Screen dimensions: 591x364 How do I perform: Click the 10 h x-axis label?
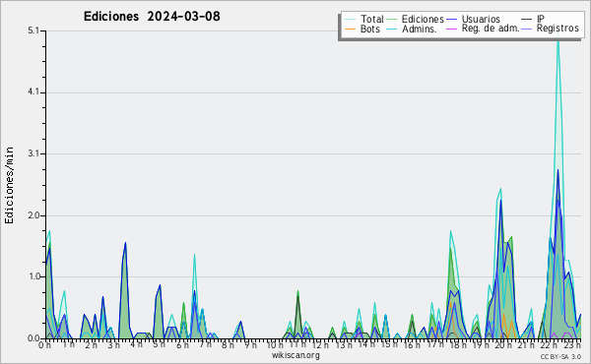coord(275,344)
